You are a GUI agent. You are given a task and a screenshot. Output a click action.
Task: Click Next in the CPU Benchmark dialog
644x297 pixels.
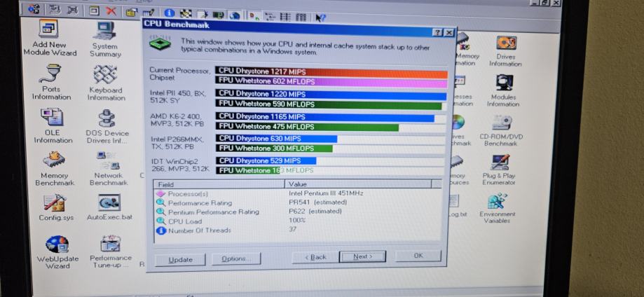coord(362,256)
